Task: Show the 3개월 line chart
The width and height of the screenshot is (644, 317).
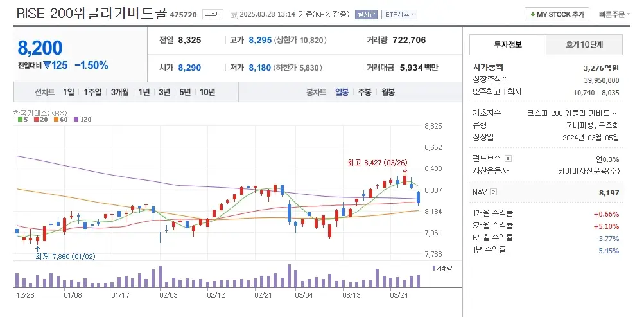Action: pos(120,92)
